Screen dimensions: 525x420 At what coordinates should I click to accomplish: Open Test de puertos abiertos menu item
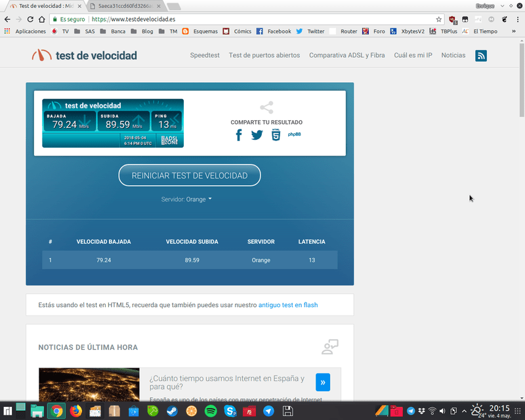264,55
